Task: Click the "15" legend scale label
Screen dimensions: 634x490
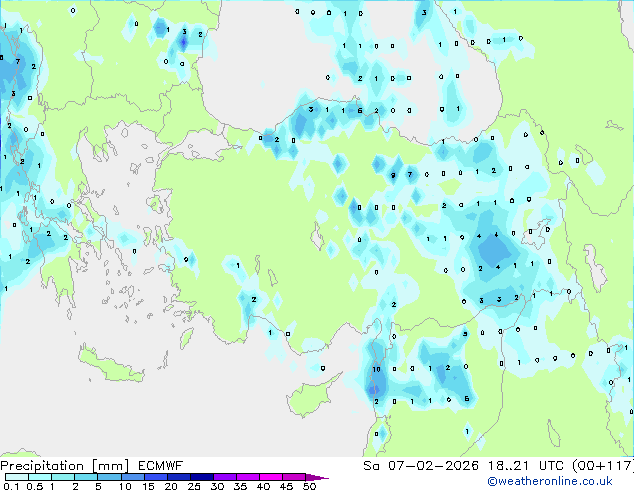Action: pyautogui.click(x=148, y=486)
